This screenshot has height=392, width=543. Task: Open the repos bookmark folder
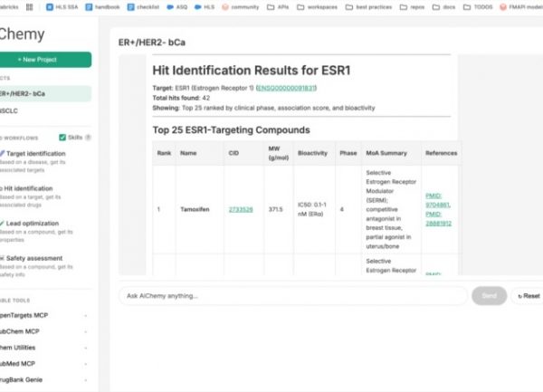click(x=412, y=7)
